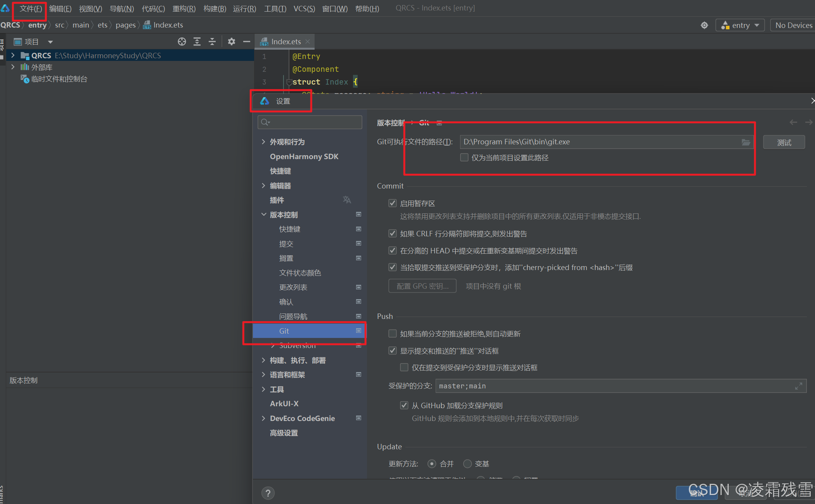
Task: Click project-level icon beside 语言和框架
Action: (359, 374)
